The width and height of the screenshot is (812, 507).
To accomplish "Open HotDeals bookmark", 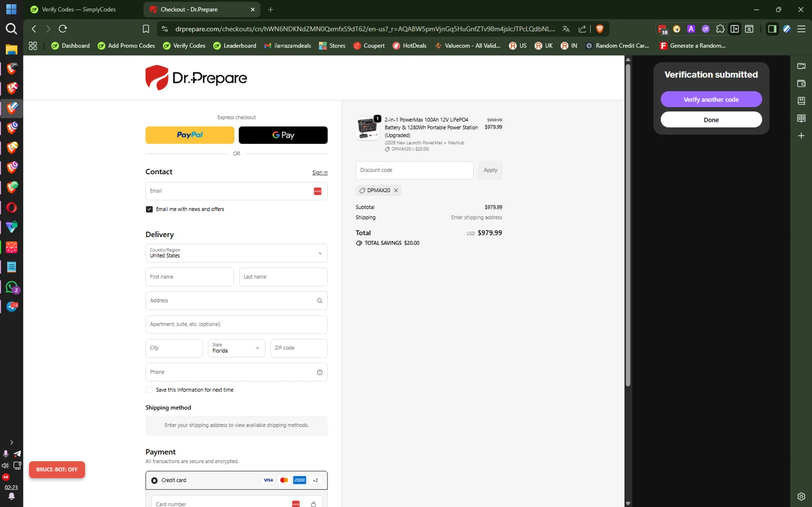I will (410, 46).
